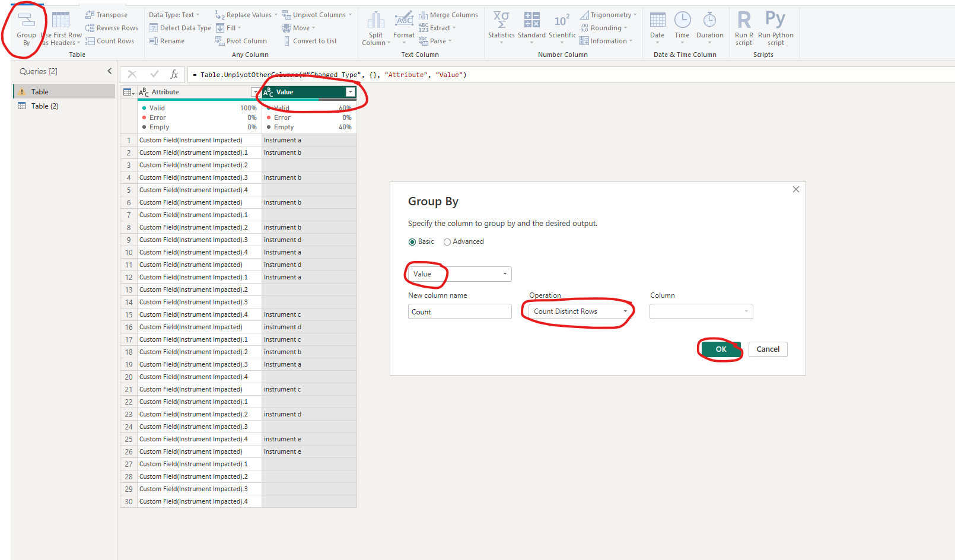Image resolution: width=955 pixels, height=560 pixels.
Task: Click the Split Column icon
Action: tap(375, 20)
